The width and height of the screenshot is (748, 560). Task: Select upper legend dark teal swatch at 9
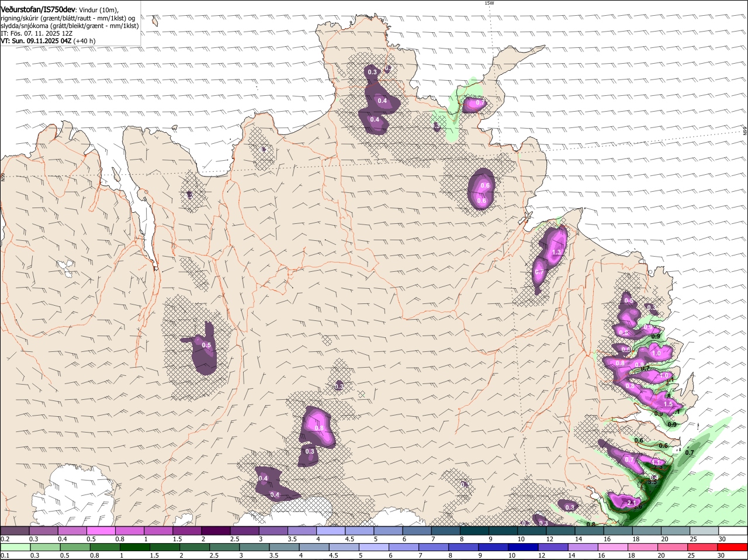coord(503,531)
